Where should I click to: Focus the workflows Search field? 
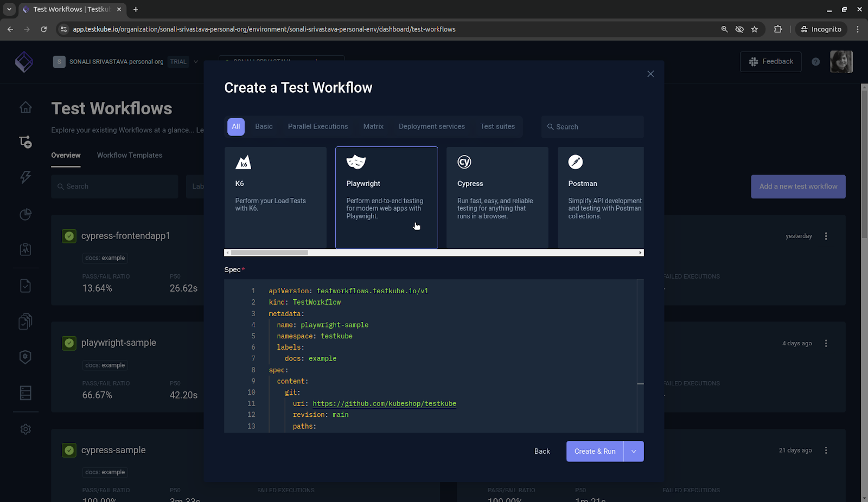pyautogui.click(x=114, y=186)
